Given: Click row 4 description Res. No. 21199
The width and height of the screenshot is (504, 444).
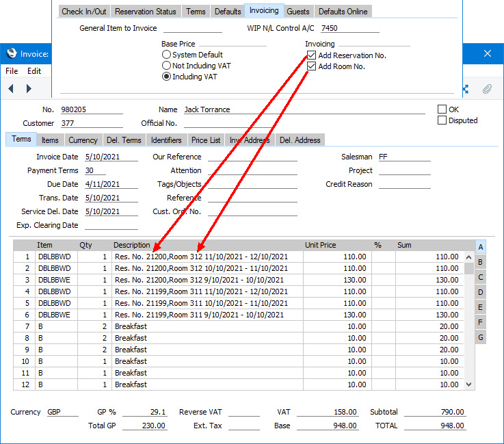Looking at the screenshot, I should pos(207,291).
